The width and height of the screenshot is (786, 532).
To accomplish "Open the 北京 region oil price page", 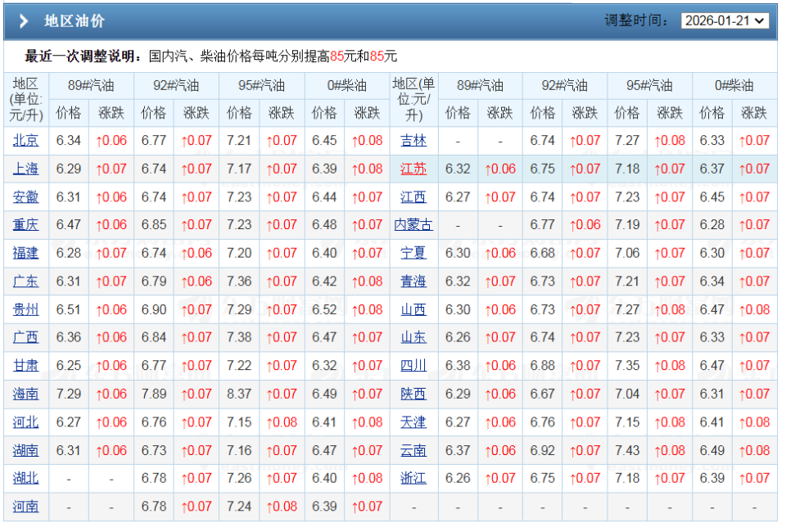I will point(25,141).
